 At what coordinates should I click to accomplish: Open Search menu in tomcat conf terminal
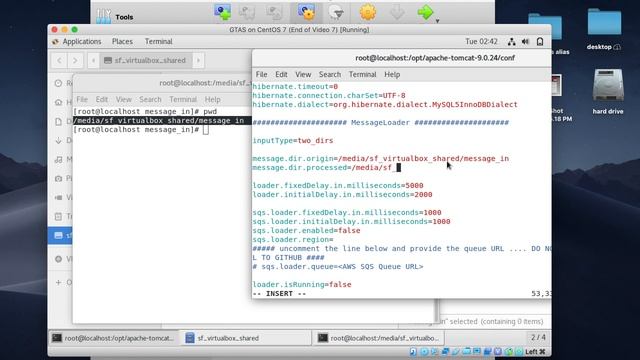(x=330, y=75)
